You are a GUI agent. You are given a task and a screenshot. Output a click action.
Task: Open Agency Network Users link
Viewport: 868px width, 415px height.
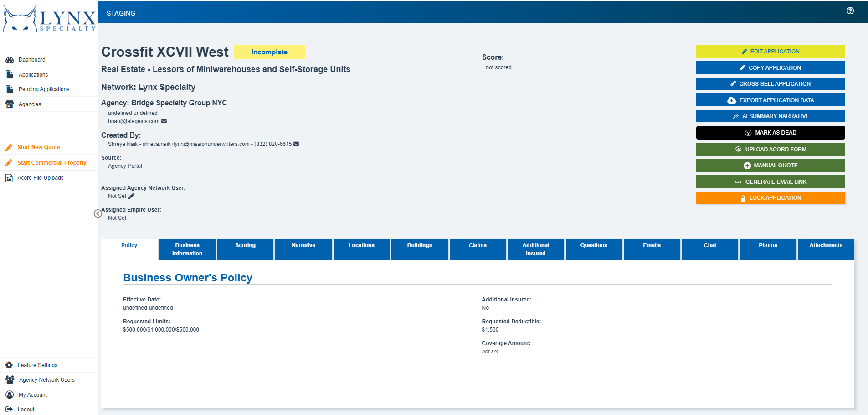coord(47,380)
